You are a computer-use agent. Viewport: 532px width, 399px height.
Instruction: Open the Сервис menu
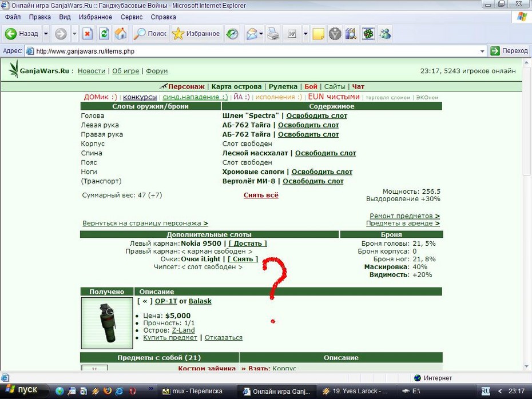[x=132, y=17]
